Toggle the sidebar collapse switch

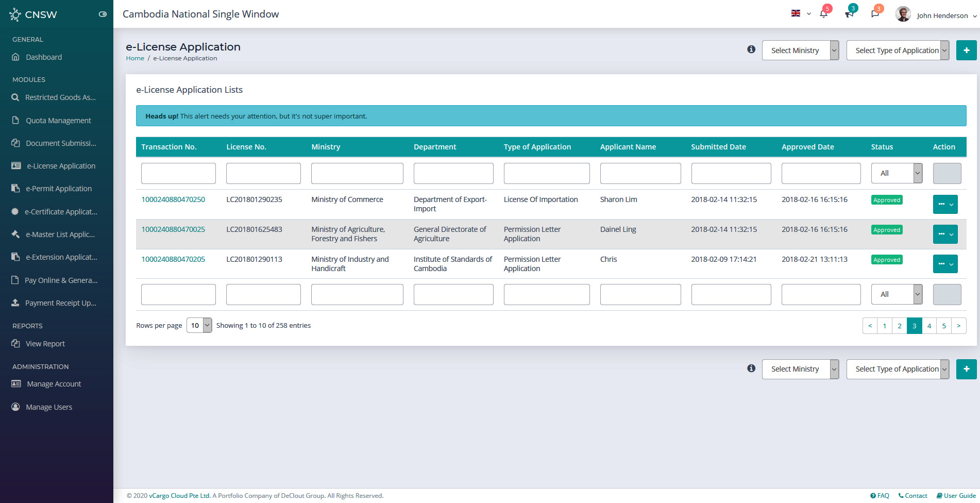(x=103, y=14)
